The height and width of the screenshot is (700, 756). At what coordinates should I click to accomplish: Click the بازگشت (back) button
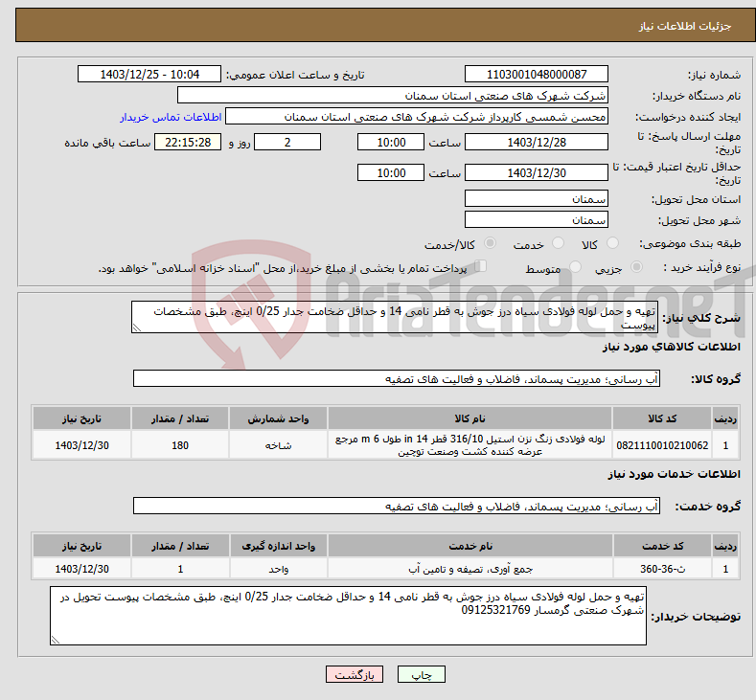pos(355,674)
